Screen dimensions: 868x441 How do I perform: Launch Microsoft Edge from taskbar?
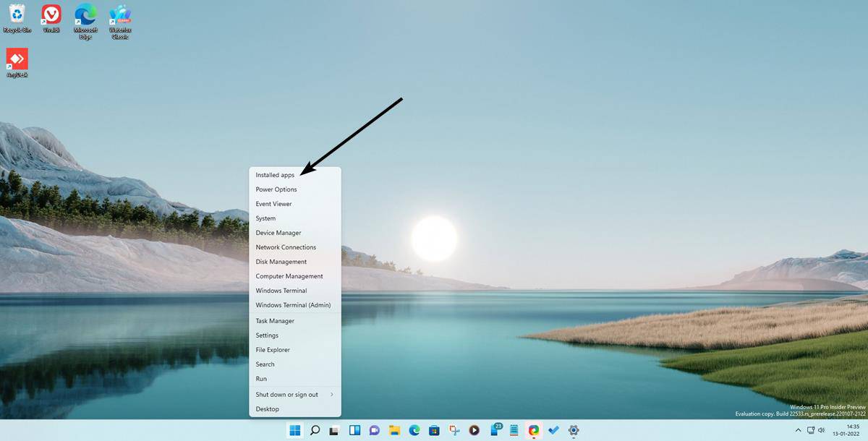[x=414, y=430]
